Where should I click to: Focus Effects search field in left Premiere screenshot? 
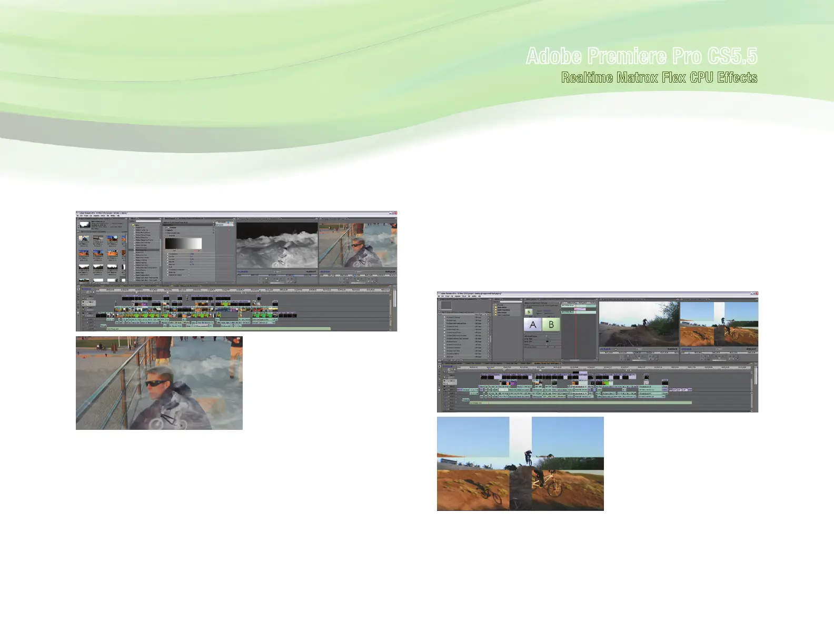[147, 221]
